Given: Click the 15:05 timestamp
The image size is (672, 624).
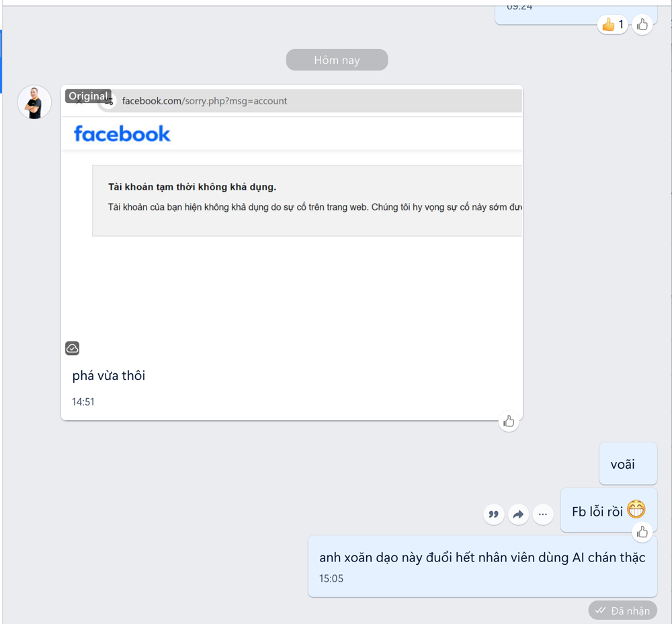Looking at the screenshot, I should [331, 578].
